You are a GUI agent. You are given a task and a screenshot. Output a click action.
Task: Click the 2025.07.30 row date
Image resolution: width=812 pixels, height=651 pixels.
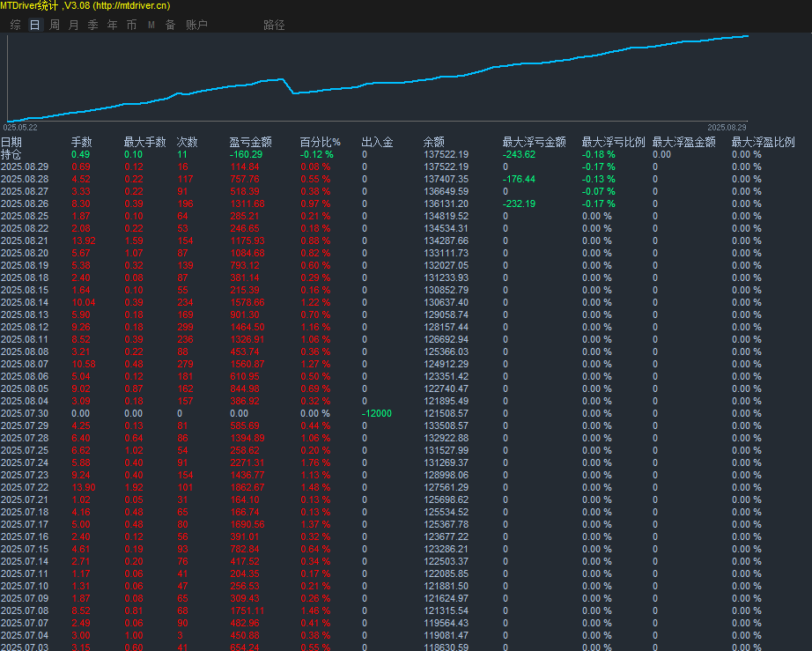[25, 413]
